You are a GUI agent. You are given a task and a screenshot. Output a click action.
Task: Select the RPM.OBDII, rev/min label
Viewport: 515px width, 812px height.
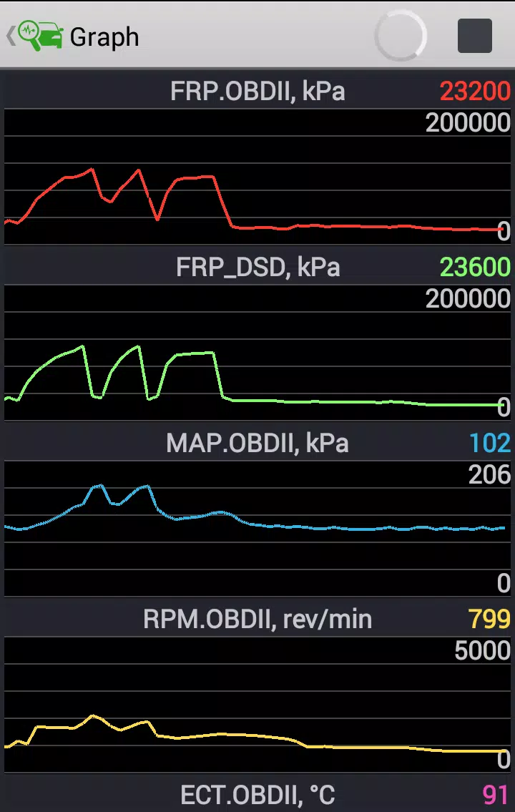click(257, 620)
